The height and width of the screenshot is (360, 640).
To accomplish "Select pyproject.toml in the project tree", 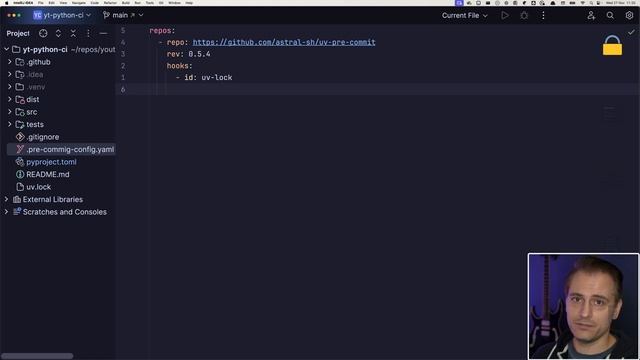I will click(x=51, y=162).
